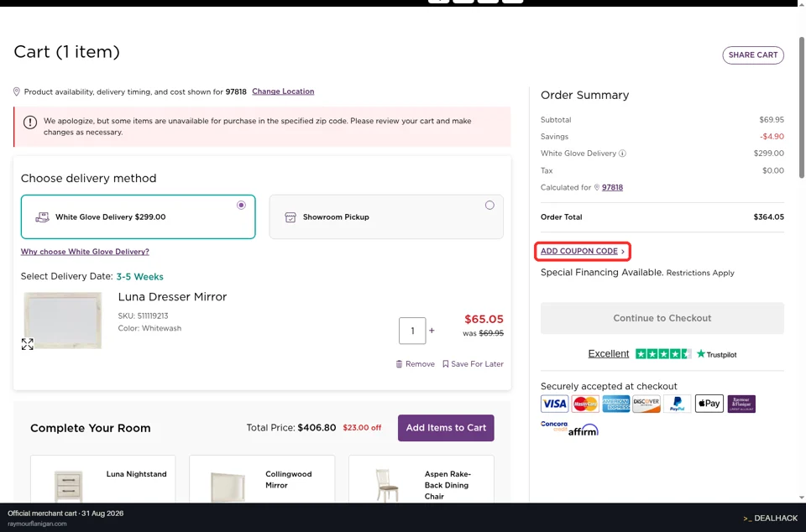The width and height of the screenshot is (806, 532).
Task: Click the quantity input field showing 1
Action: pos(412,331)
